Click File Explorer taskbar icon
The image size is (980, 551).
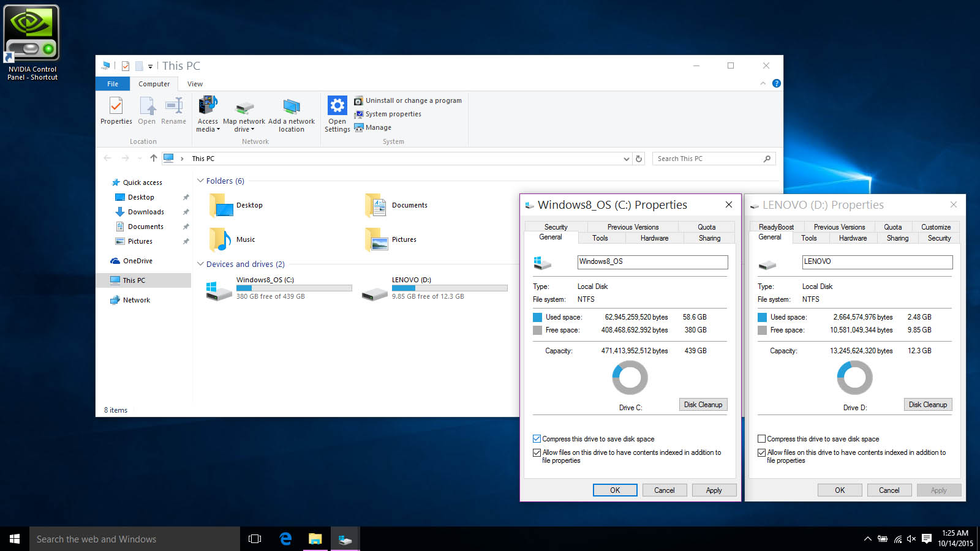click(315, 539)
